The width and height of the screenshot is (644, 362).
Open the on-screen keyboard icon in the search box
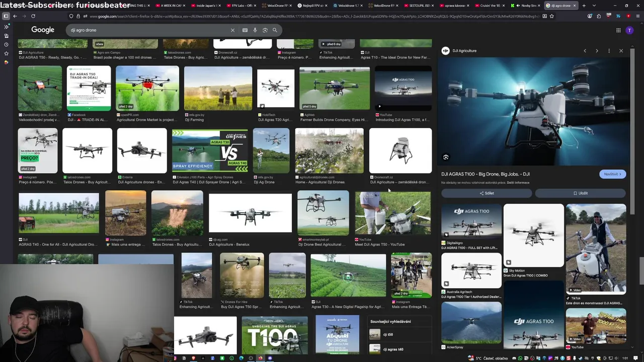click(245, 30)
